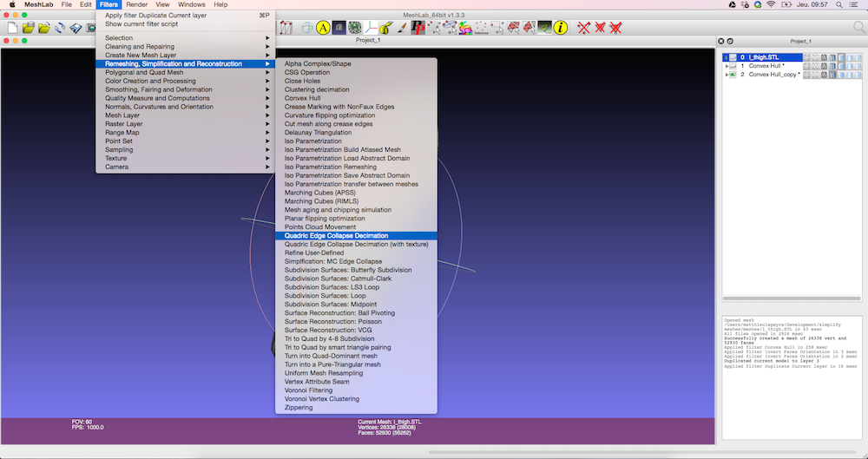The height and width of the screenshot is (459, 868).
Task: Toggle the last render icon on Convex Hull row
Action: point(858,66)
